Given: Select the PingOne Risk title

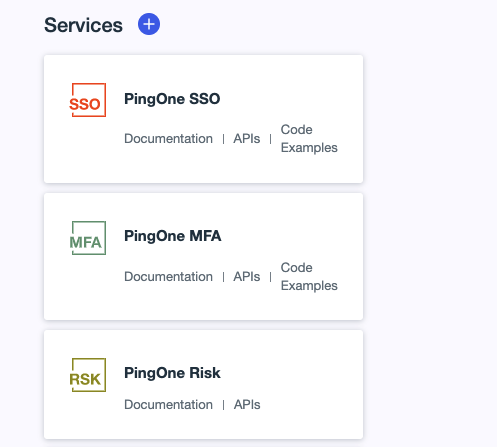Looking at the screenshot, I should [172, 373].
